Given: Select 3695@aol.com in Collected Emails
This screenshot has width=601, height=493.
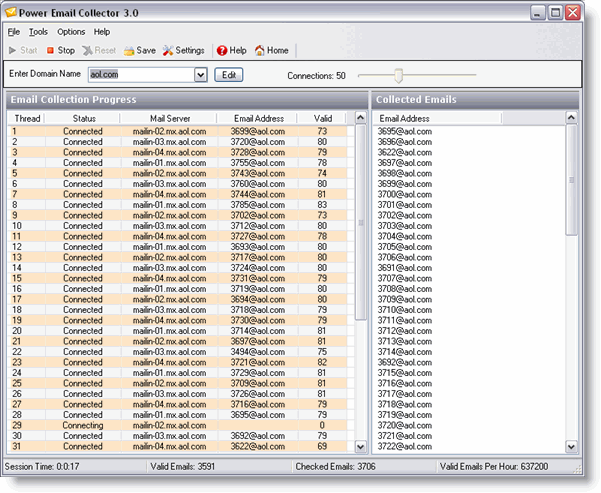Looking at the screenshot, I should [x=405, y=131].
